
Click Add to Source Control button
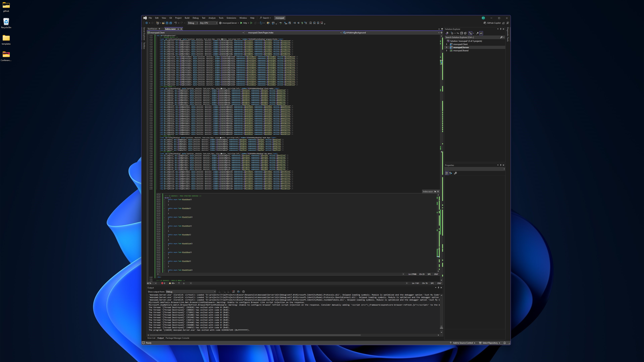coord(463,343)
